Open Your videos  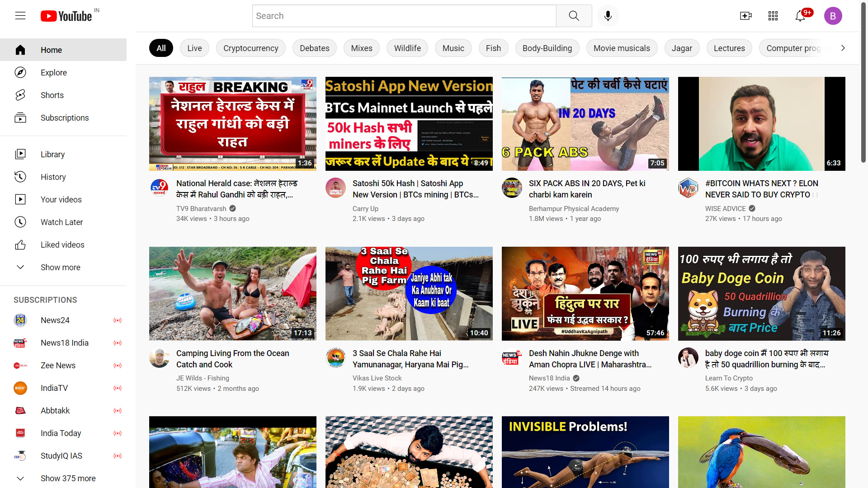(x=63, y=199)
